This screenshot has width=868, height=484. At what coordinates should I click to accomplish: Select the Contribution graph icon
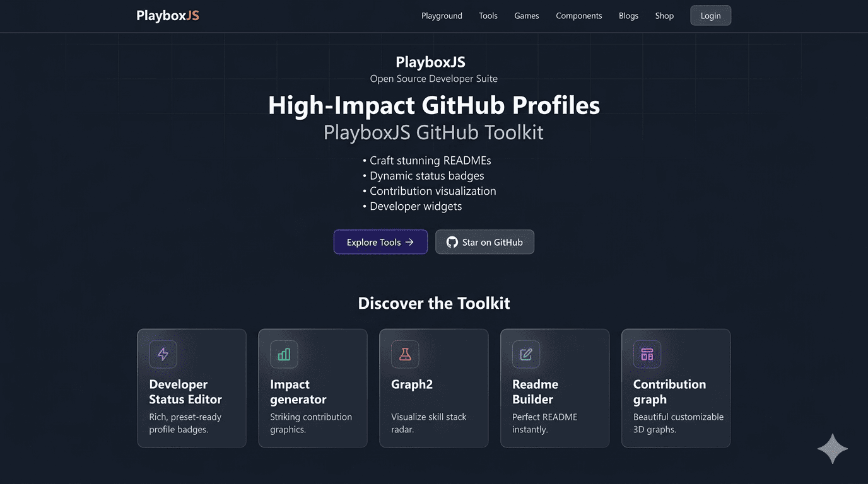(647, 354)
